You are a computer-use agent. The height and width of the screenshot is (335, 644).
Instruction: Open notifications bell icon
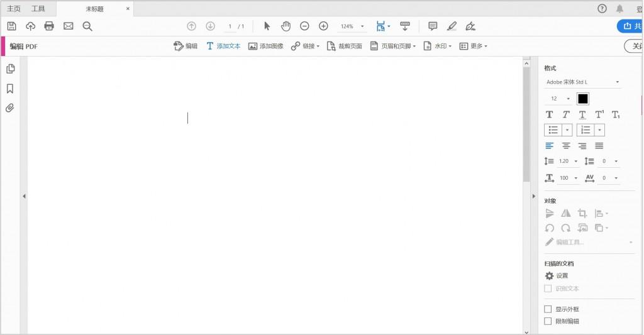coord(619,9)
